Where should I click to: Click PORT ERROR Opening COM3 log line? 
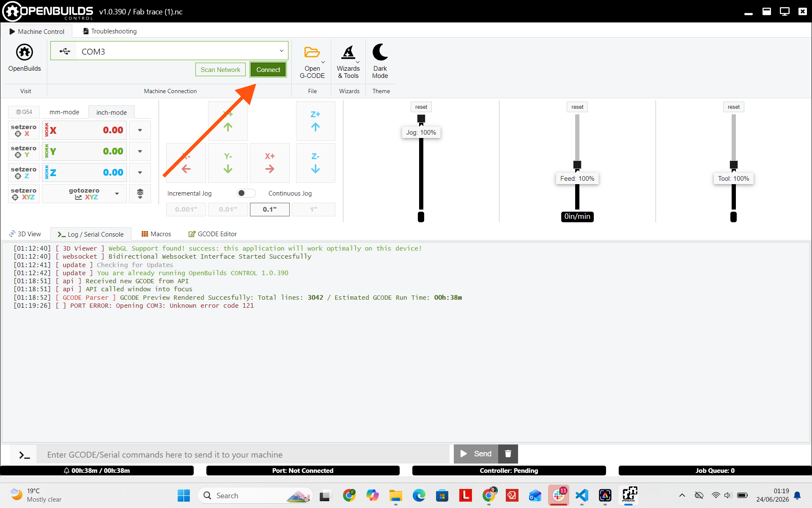click(x=134, y=306)
